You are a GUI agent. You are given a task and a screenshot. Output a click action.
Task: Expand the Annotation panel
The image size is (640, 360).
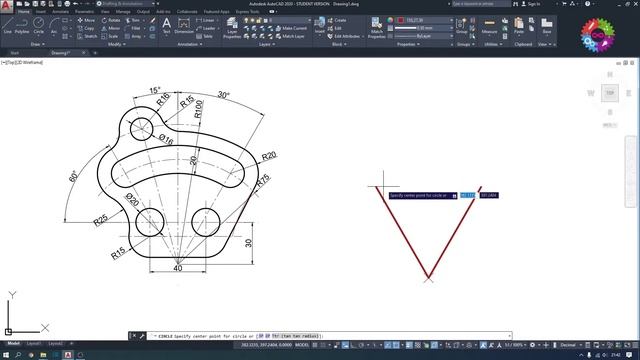pyautogui.click(x=190, y=44)
